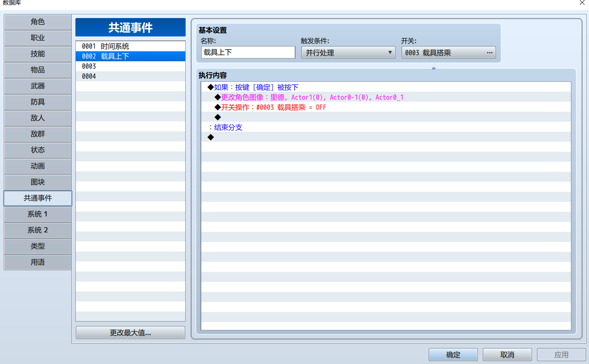The height and width of the screenshot is (364, 589).
Task: Select the empty command line below 开关操作
Action: pos(386,117)
